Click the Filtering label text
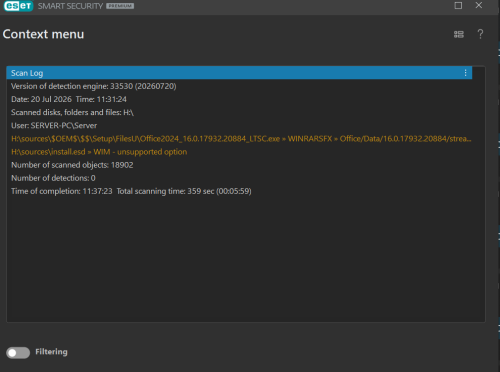This screenshot has width=500, height=372. click(51, 352)
